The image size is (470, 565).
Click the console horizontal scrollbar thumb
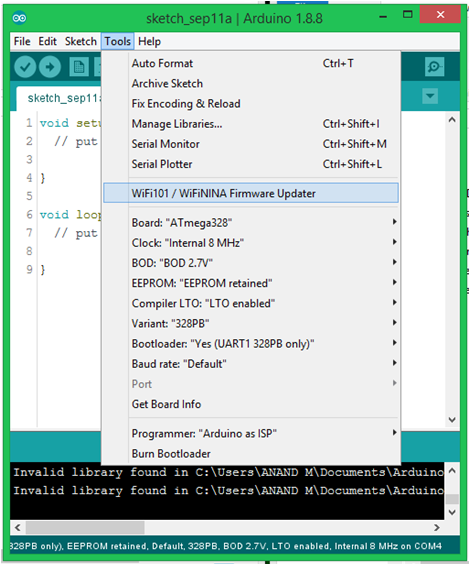(x=85, y=528)
